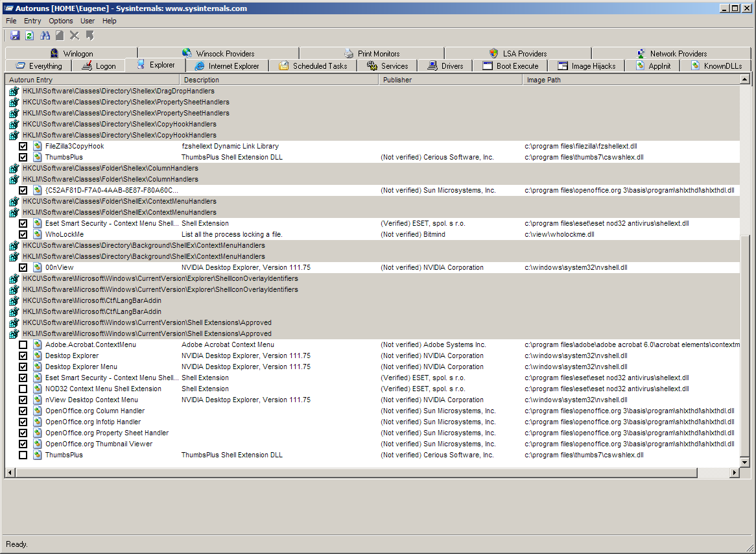Uncheck the nView Desktop Context Menu checkbox
Image resolution: width=756 pixels, height=554 pixels.
23,400
